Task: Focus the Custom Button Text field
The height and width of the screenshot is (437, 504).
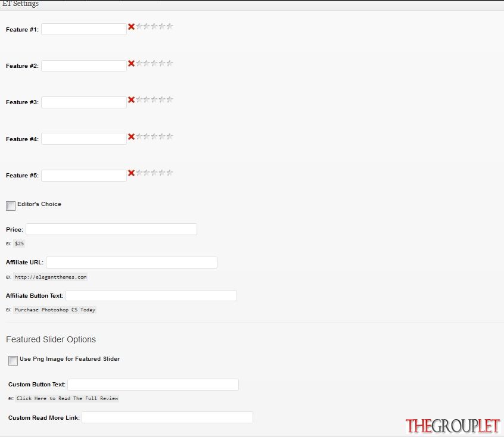Action: point(153,385)
